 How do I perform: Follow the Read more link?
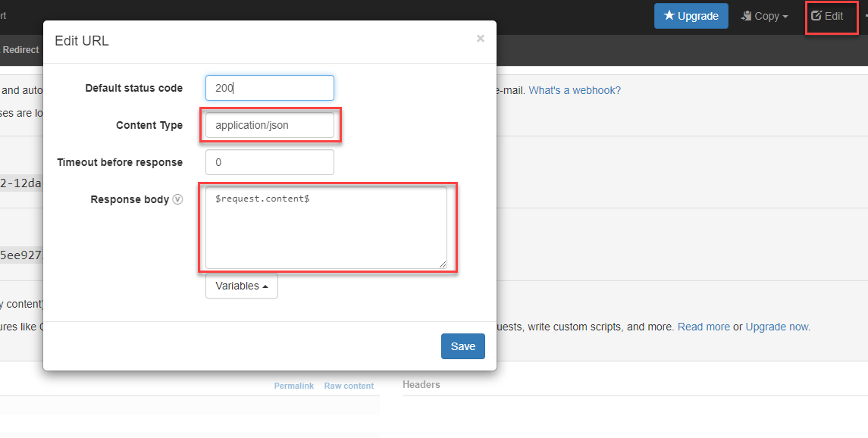[703, 327]
